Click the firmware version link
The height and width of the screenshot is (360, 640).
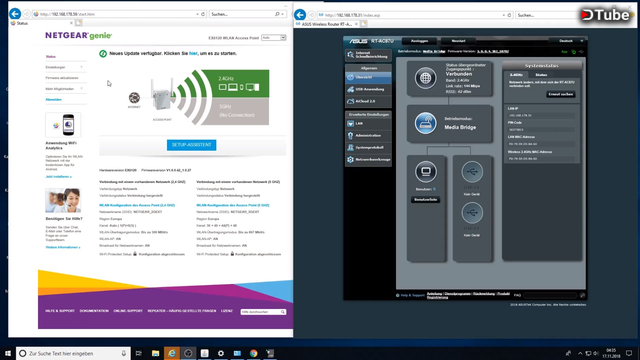(x=493, y=51)
